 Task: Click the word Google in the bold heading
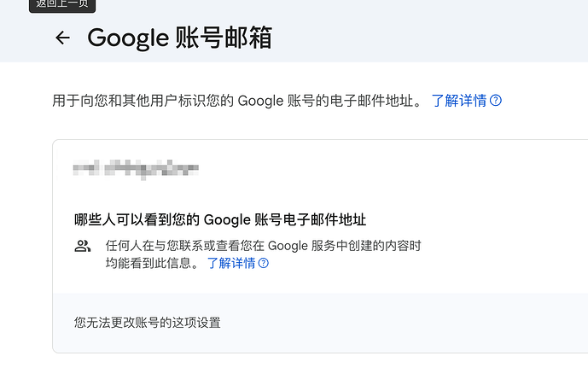point(227,220)
